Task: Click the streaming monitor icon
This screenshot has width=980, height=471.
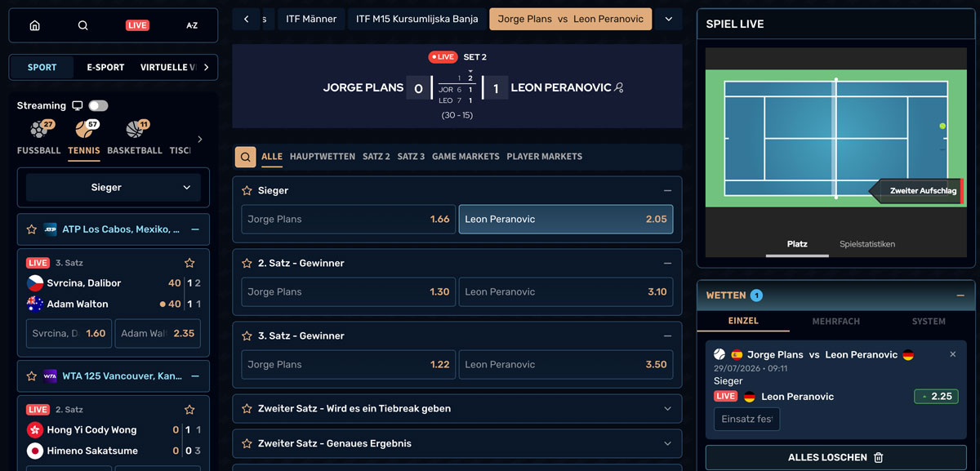Action: [x=78, y=105]
